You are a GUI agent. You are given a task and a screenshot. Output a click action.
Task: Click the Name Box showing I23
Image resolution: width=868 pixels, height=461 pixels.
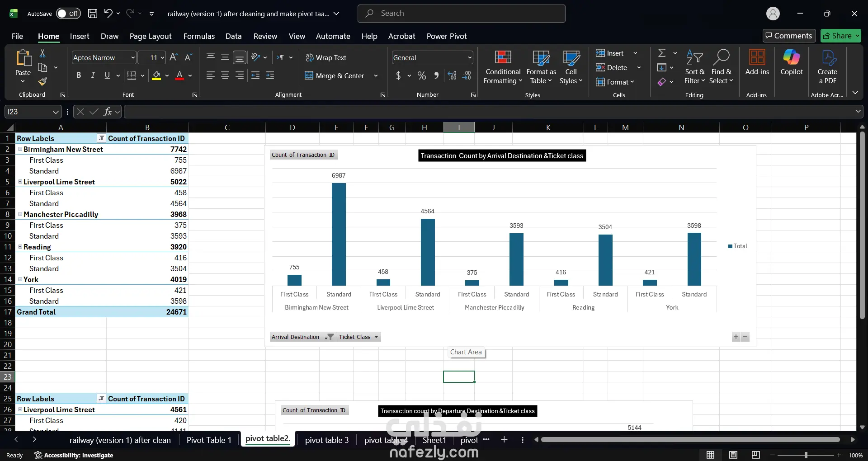pos(33,112)
